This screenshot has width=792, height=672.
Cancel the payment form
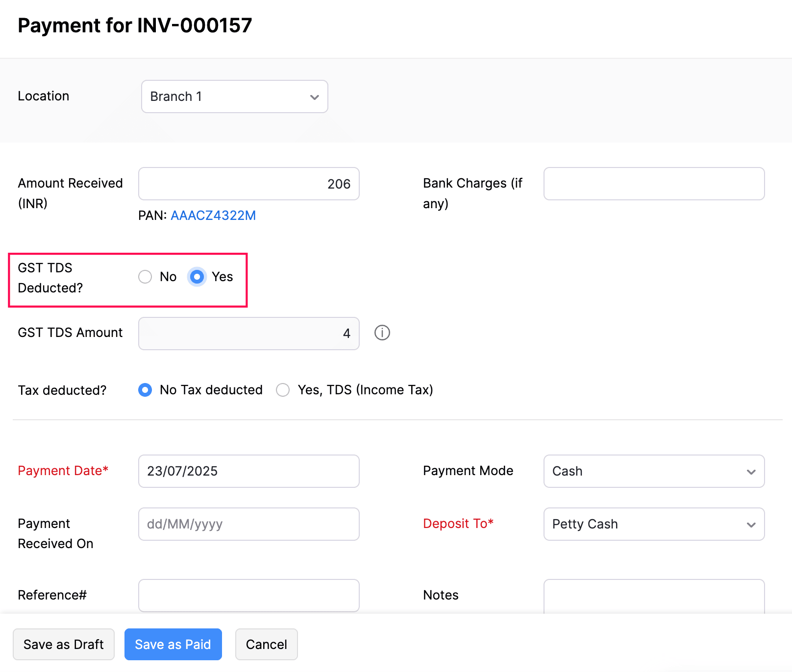click(266, 644)
